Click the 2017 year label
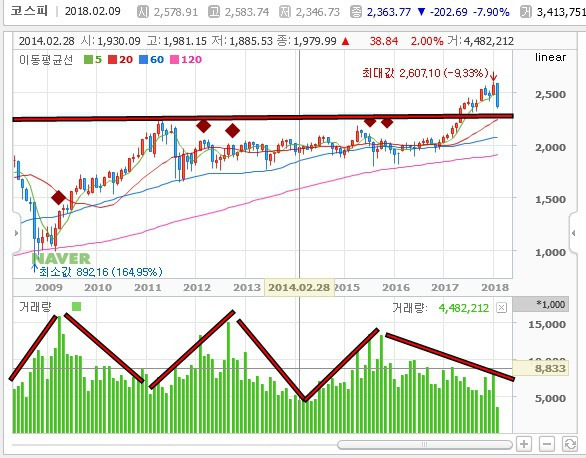The width and height of the screenshot is (586, 458). pyautogui.click(x=445, y=287)
